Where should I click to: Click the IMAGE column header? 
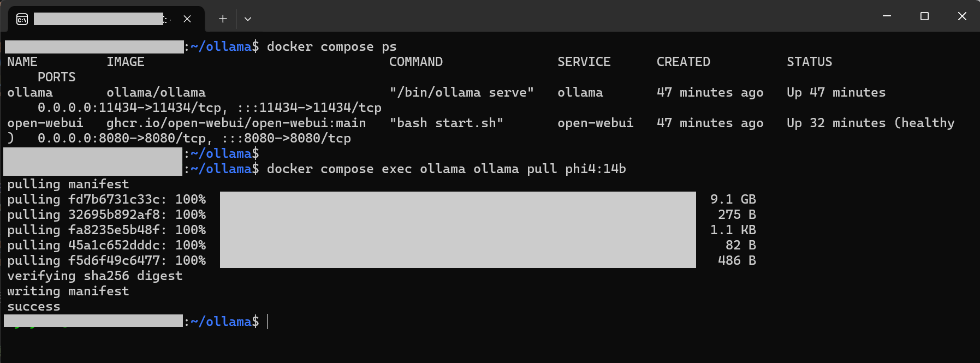tap(126, 62)
